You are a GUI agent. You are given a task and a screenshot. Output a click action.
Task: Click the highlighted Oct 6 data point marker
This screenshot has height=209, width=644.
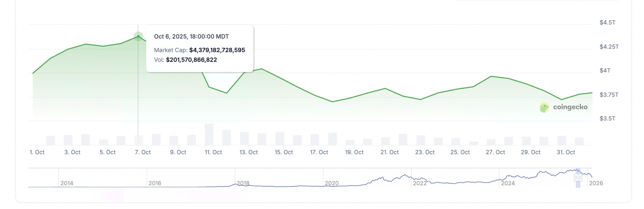click(x=138, y=37)
